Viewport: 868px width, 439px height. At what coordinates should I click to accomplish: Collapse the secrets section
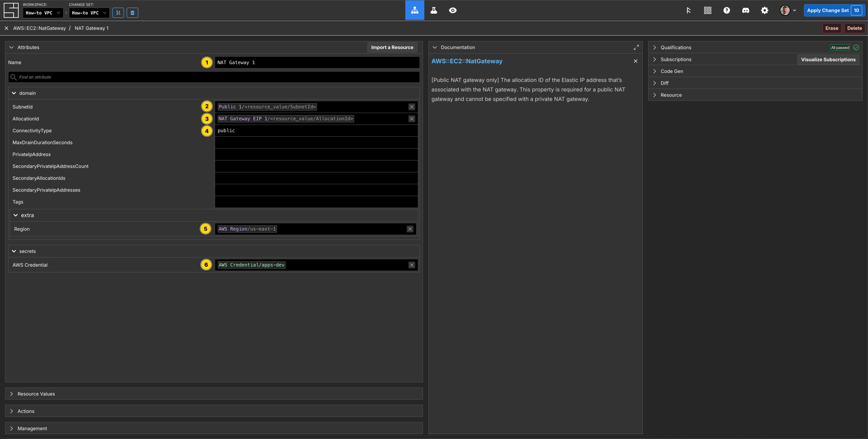14,251
